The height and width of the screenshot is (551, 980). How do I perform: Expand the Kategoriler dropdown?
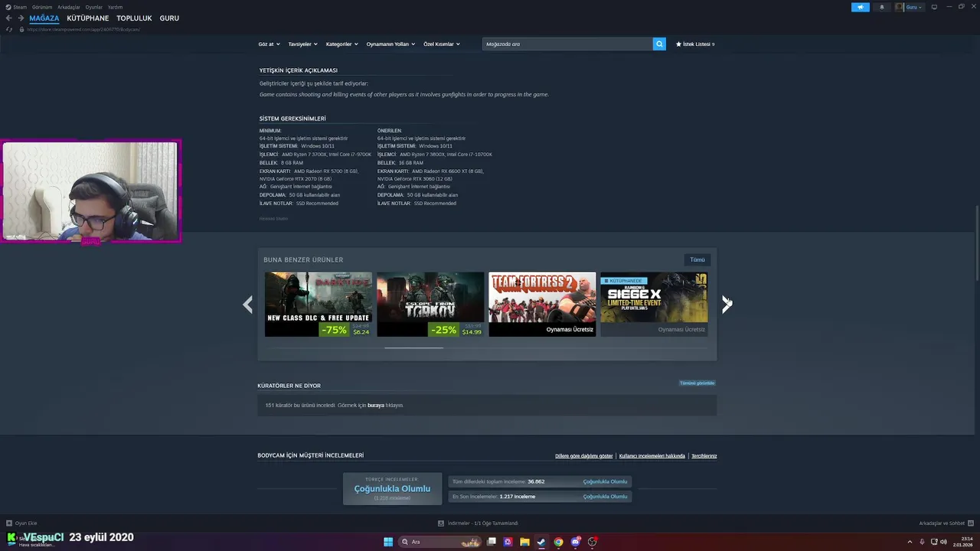click(341, 44)
